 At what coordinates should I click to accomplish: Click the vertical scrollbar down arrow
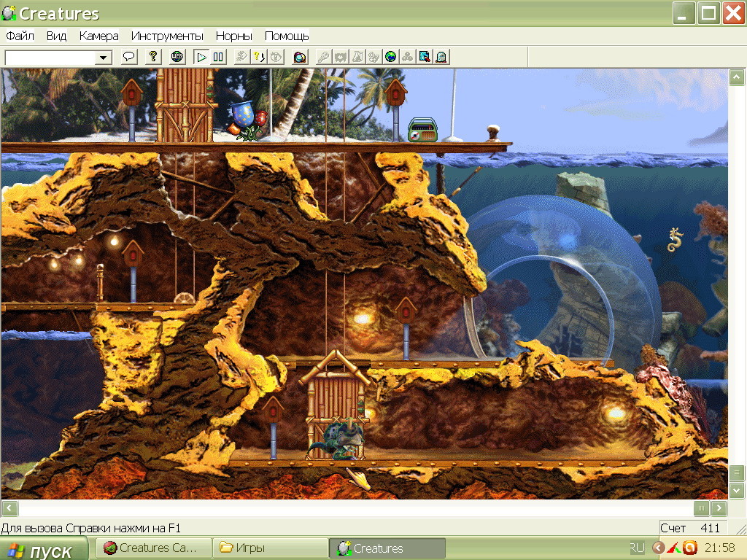click(x=737, y=490)
